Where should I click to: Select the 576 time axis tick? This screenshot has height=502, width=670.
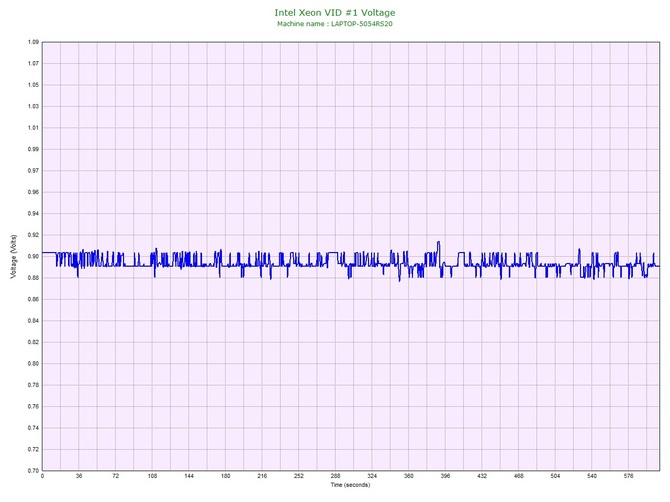(x=629, y=476)
